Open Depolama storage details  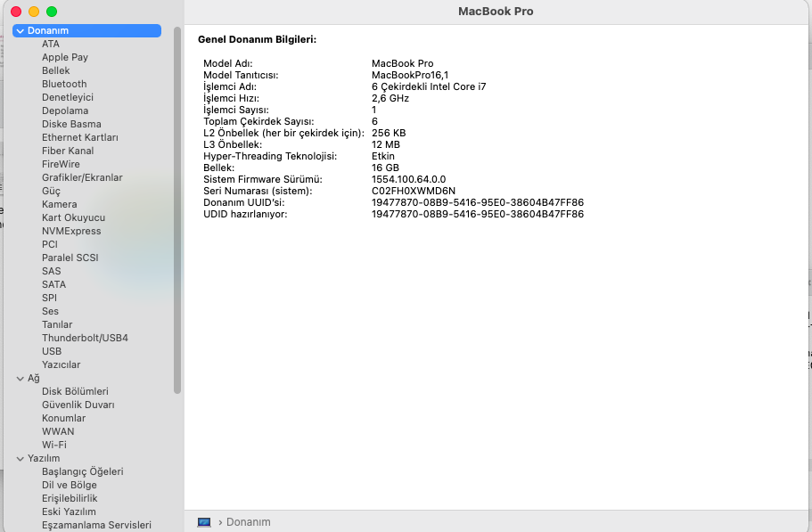point(65,110)
